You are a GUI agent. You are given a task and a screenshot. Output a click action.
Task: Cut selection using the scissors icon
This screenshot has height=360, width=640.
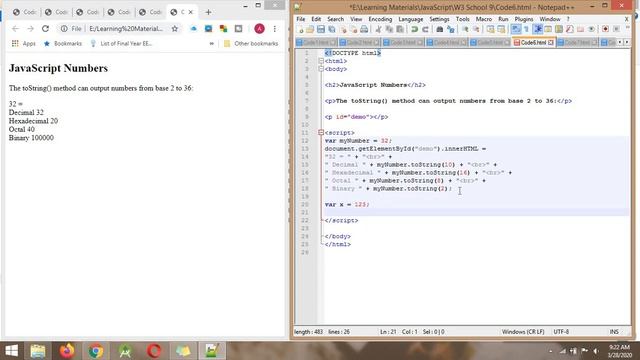[x=378, y=29]
